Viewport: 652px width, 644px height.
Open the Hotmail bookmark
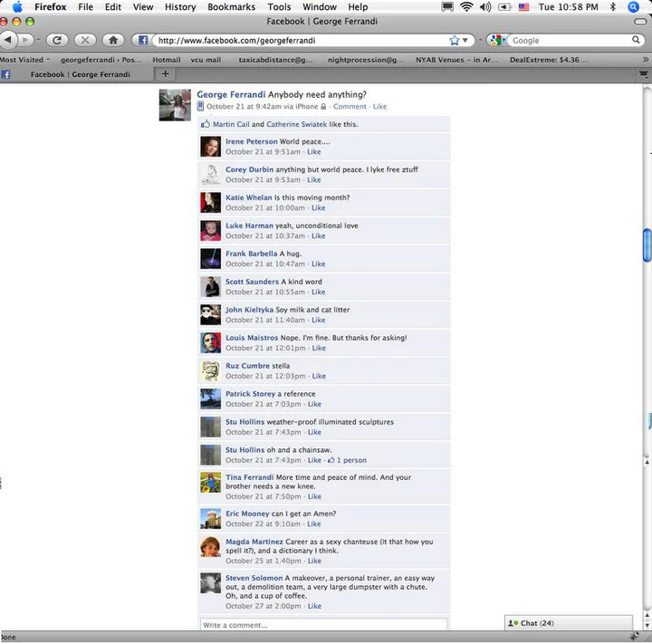click(167, 60)
